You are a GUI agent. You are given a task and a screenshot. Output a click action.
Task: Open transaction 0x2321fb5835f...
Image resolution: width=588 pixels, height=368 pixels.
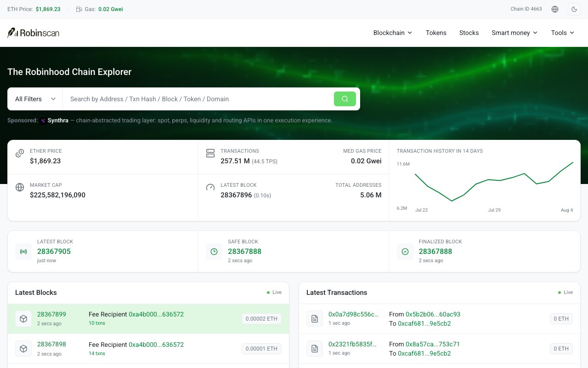[352, 345]
